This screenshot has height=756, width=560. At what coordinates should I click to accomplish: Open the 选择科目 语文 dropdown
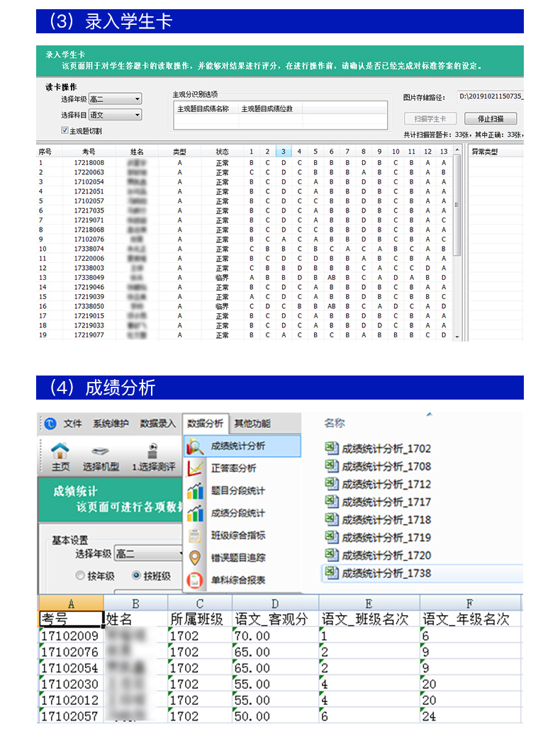(115, 115)
